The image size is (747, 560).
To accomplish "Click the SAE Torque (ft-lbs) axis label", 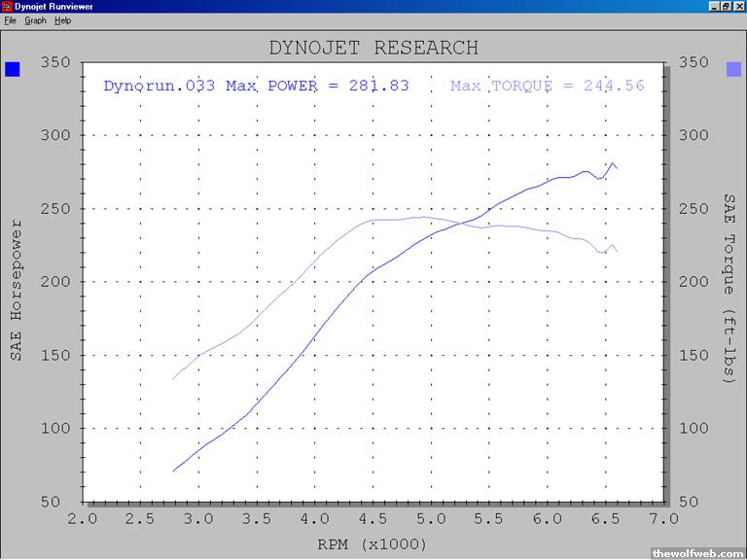I will tap(729, 289).
